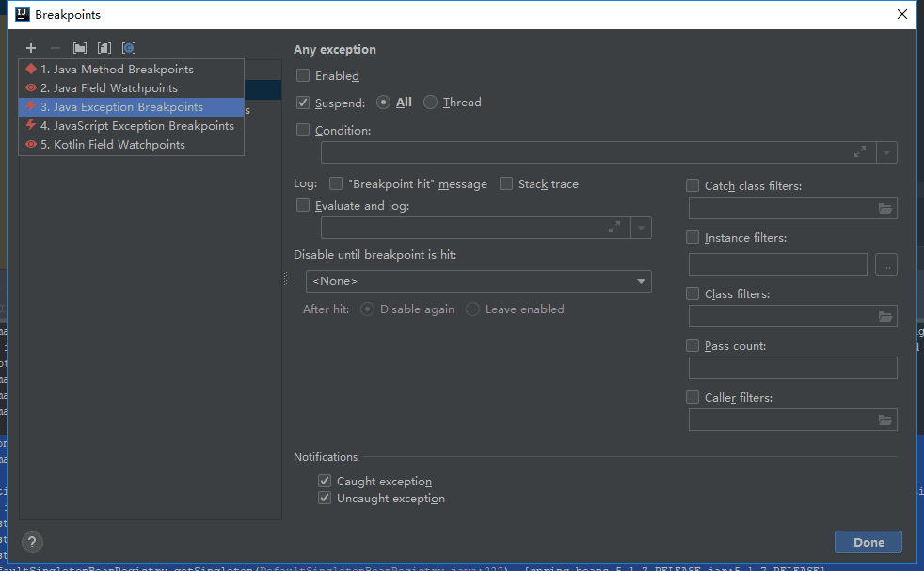Open the help question mark button
Image resolution: width=924 pixels, height=571 pixels.
pyautogui.click(x=32, y=542)
